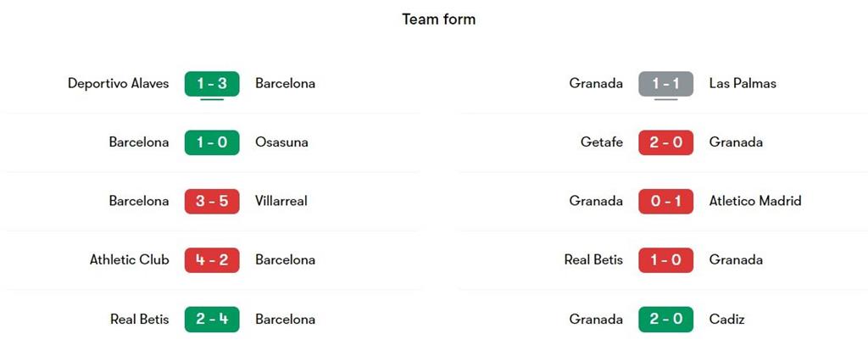
Task: Open the 2-4 Real Betis vs Barcelona result
Action: point(212,320)
